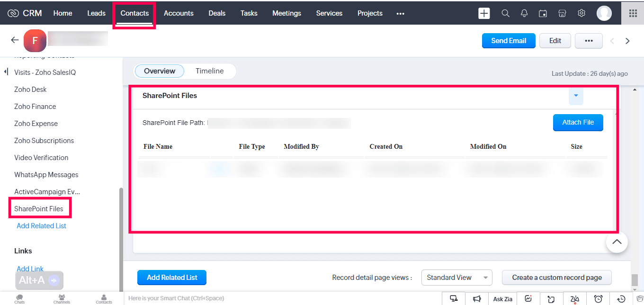The width and height of the screenshot is (644, 305).
Task: Click the File Name column header
Action: click(158, 147)
